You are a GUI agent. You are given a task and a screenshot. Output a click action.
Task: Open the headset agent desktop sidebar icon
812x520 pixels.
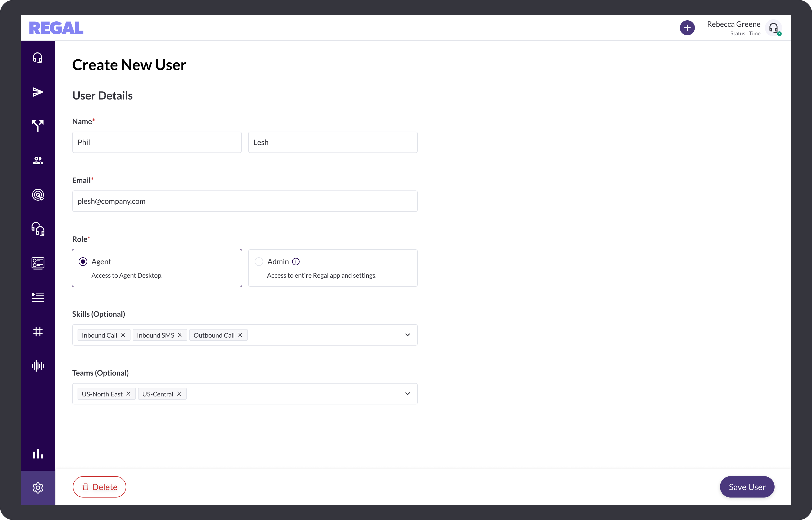(x=37, y=58)
